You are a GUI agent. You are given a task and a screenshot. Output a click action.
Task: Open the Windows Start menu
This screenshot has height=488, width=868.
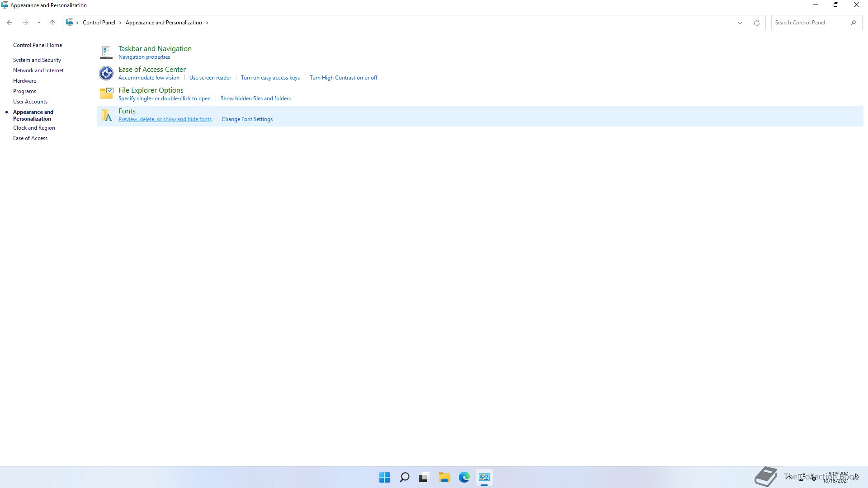[384, 477]
